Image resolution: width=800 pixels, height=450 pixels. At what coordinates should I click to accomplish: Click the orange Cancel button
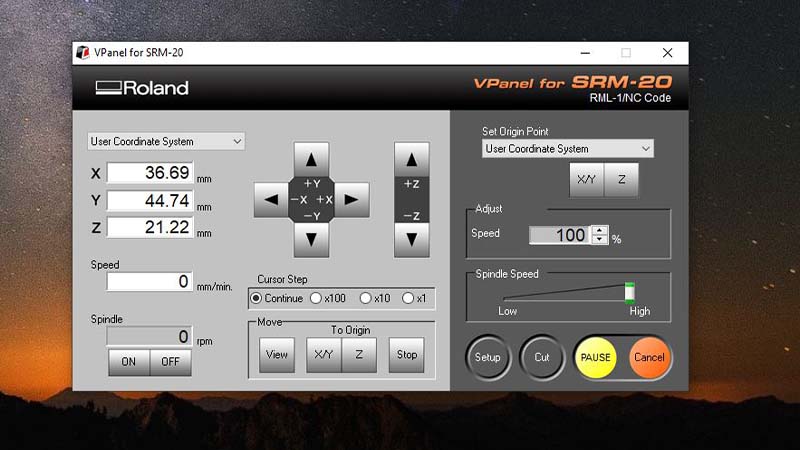click(x=649, y=357)
